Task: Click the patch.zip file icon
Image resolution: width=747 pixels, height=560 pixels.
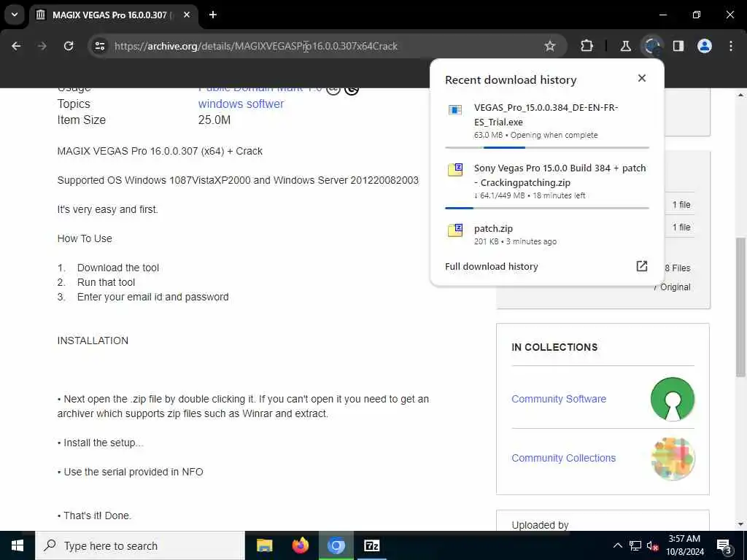Action: [x=455, y=230]
